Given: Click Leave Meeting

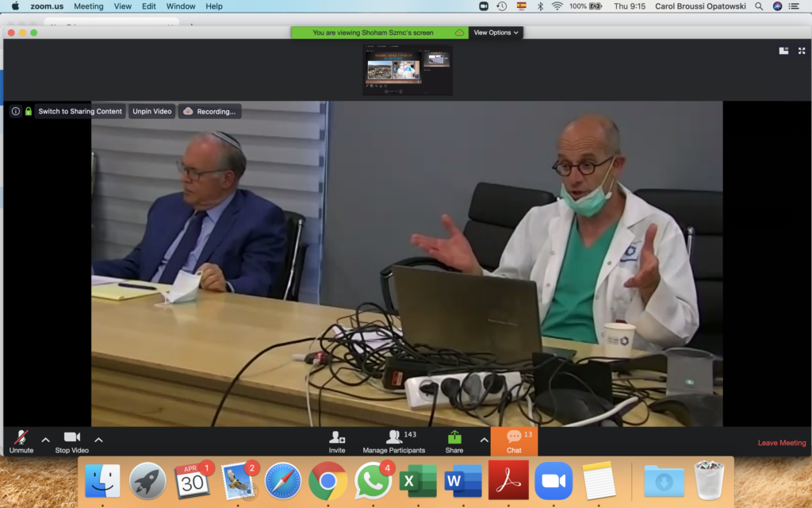Looking at the screenshot, I should [x=781, y=443].
